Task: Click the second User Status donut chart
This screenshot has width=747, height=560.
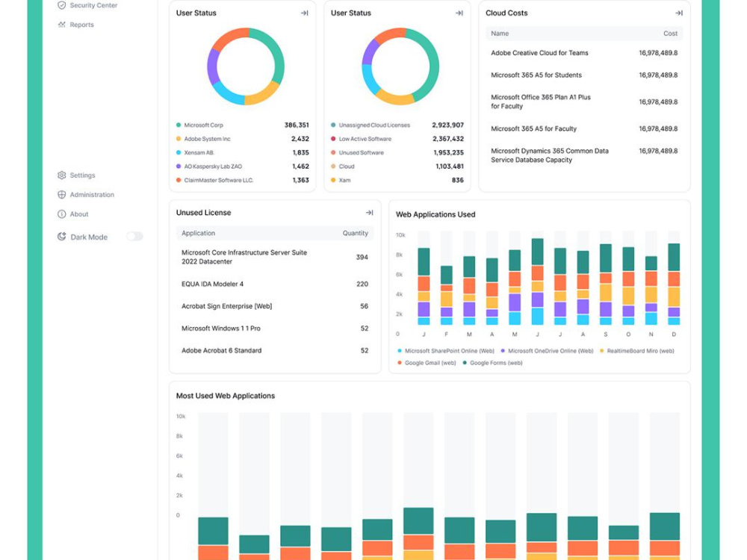Action: pos(400,66)
